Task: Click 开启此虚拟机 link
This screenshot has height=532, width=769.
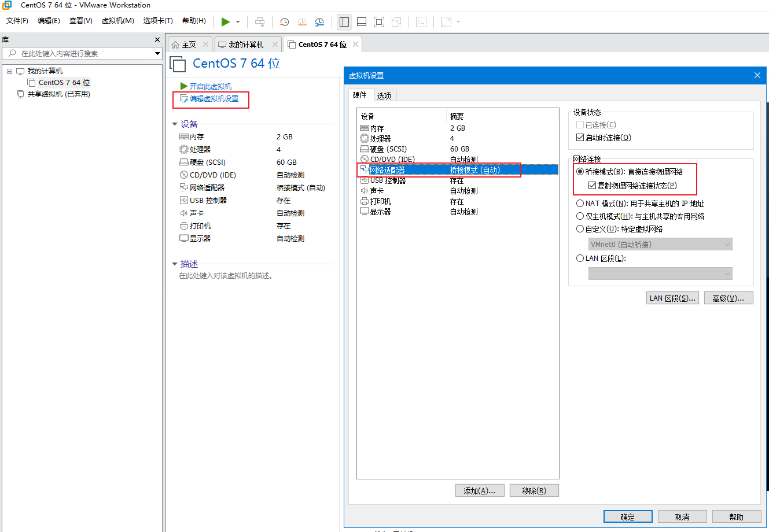Action: 211,87
